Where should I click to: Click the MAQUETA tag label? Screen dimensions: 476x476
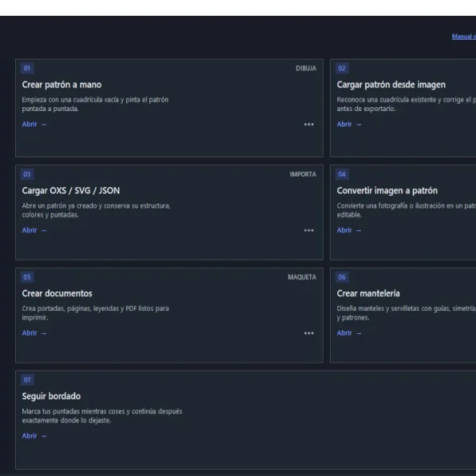[301, 277]
